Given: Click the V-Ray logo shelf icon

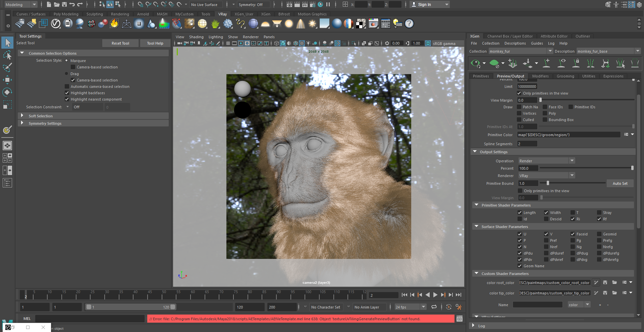Looking at the screenshot, I should click(56, 23).
